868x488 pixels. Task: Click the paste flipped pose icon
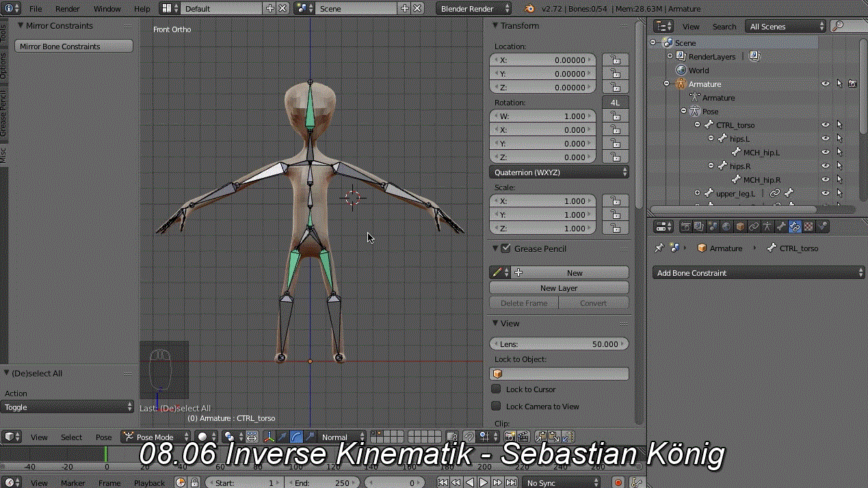point(567,437)
